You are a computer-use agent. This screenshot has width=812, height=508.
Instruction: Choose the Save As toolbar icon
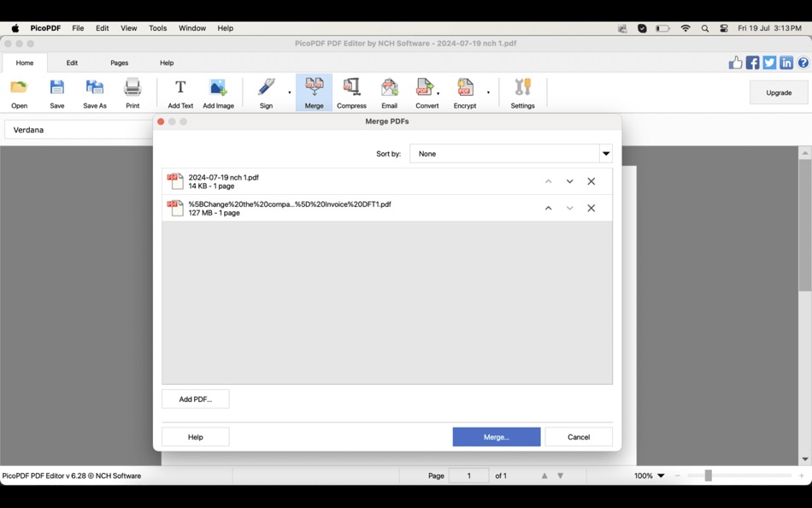point(95,92)
